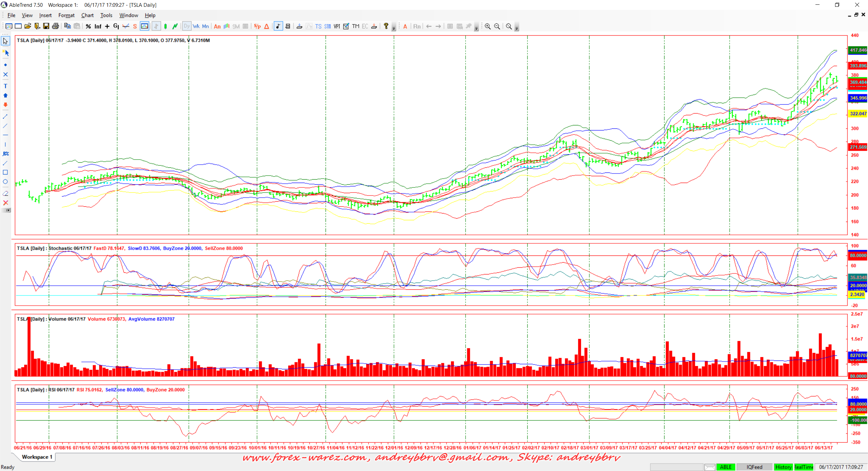Expand toolbar options after help icon

coord(394,28)
